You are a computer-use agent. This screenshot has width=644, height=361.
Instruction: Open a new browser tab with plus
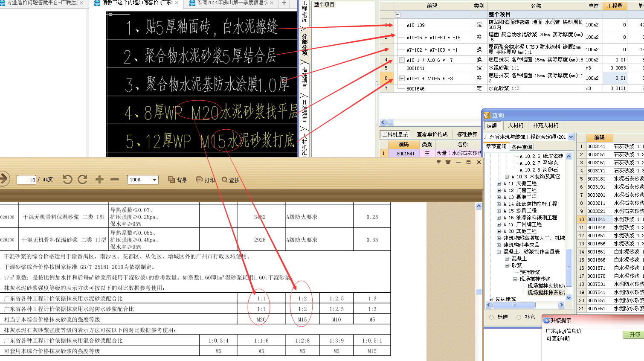pos(284,3)
